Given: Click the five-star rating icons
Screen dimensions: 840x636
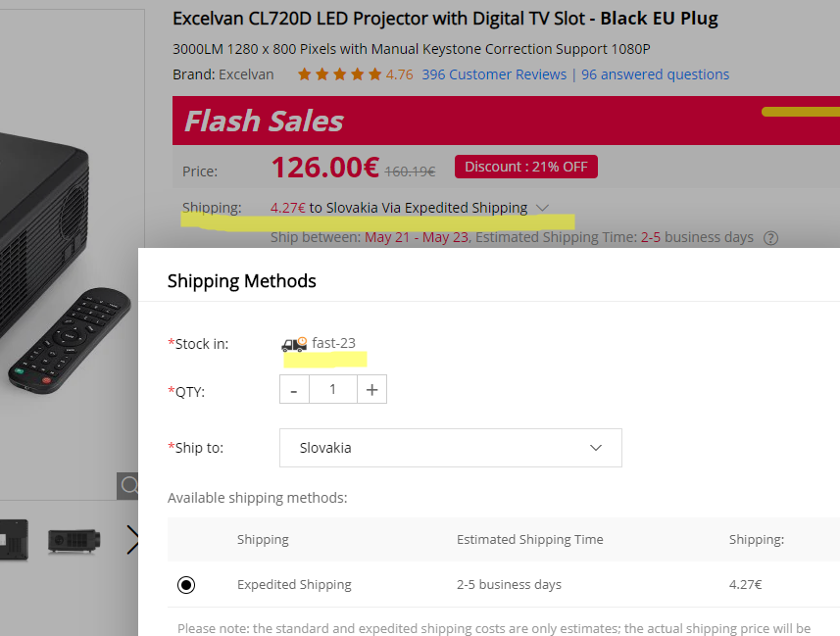Looking at the screenshot, I should click(x=340, y=74).
